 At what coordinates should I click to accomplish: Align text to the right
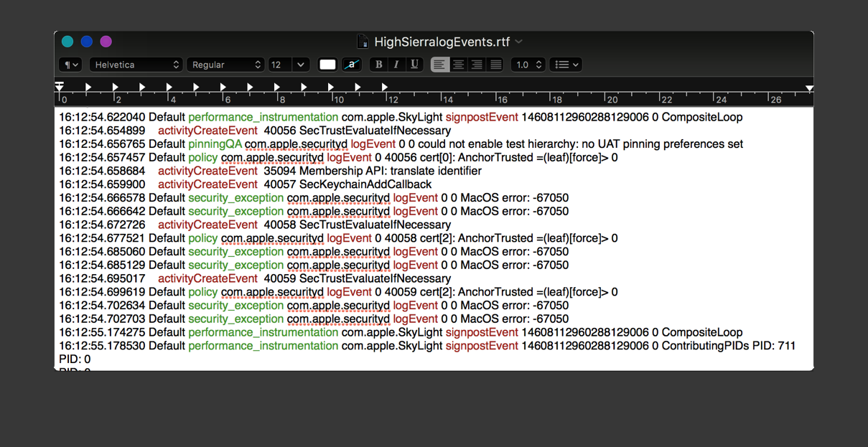click(x=477, y=65)
